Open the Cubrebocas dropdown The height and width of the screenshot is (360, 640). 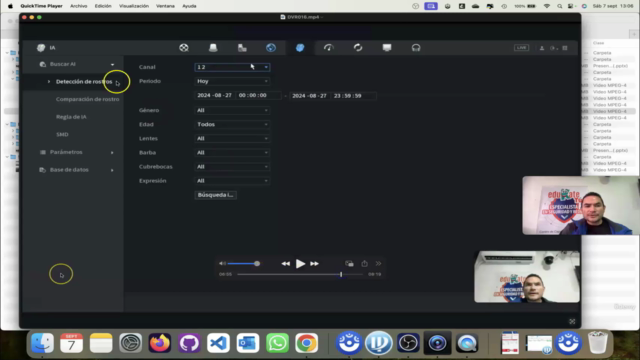(232, 167)
